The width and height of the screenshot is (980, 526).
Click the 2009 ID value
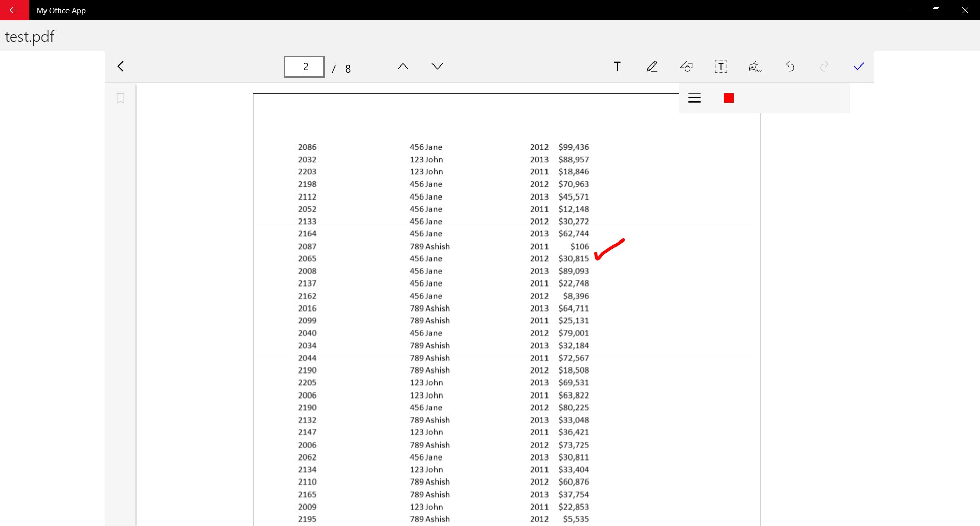307,507
